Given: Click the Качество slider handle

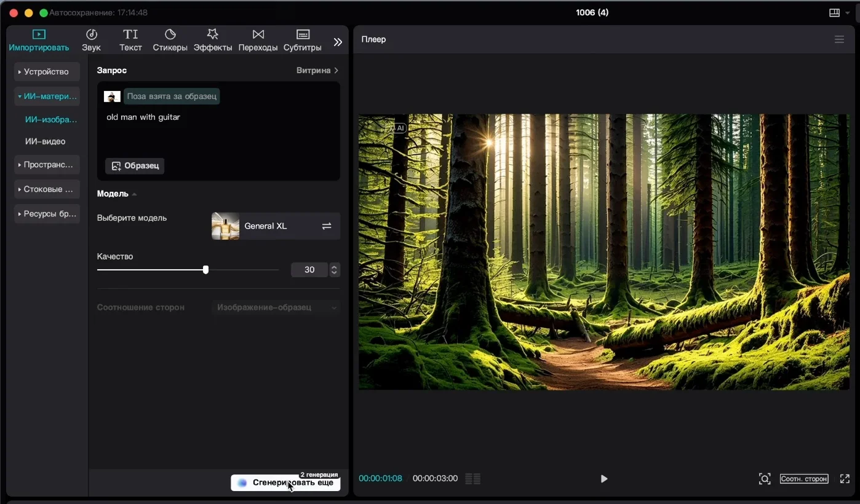Looking at the screenshot, I should [205, 270].
